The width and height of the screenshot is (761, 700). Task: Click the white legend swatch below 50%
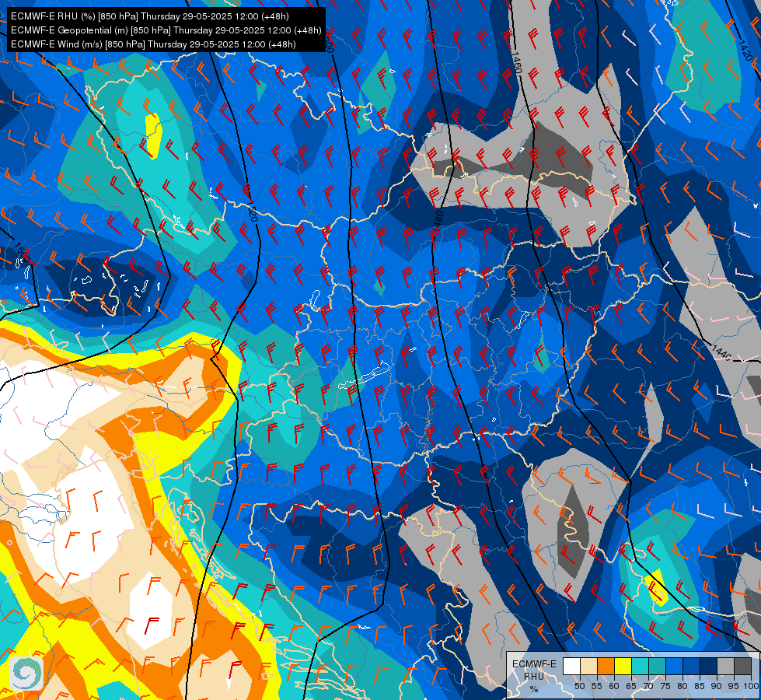[571, 666]
